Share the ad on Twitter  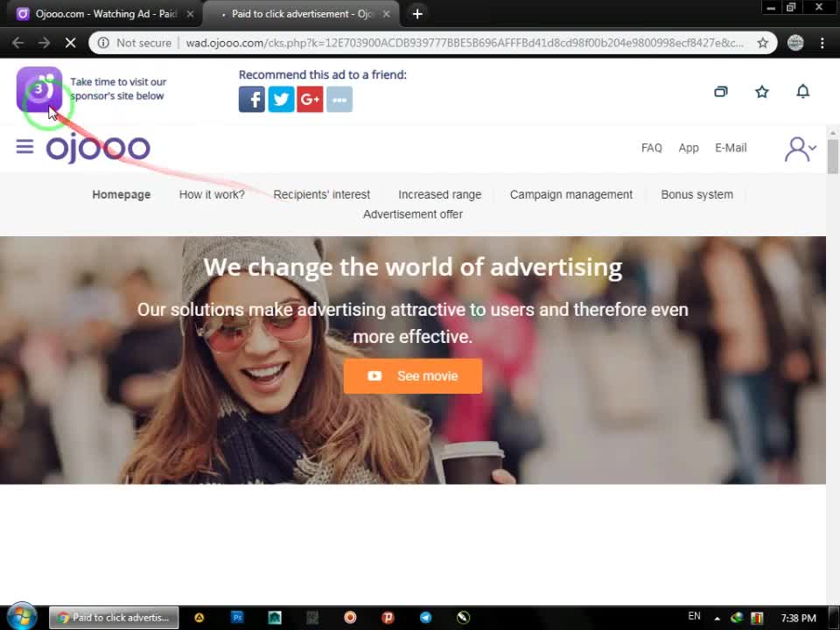point(281,100)
